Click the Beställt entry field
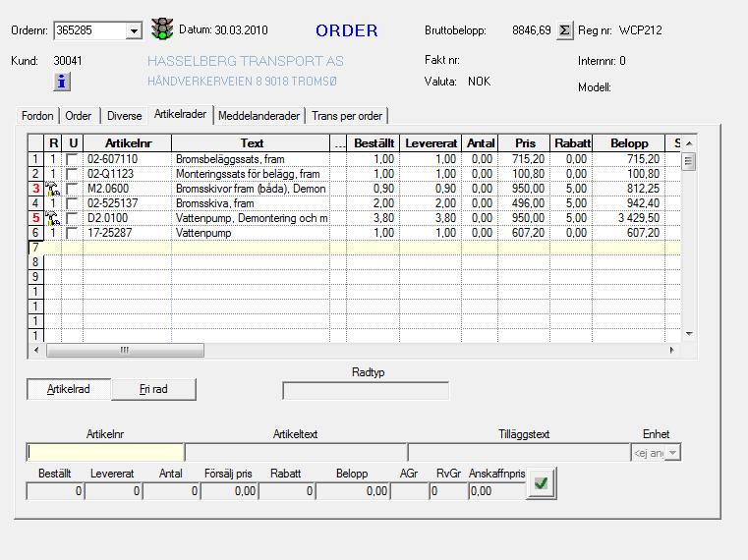The image size is (748, 560). (55, 491)
